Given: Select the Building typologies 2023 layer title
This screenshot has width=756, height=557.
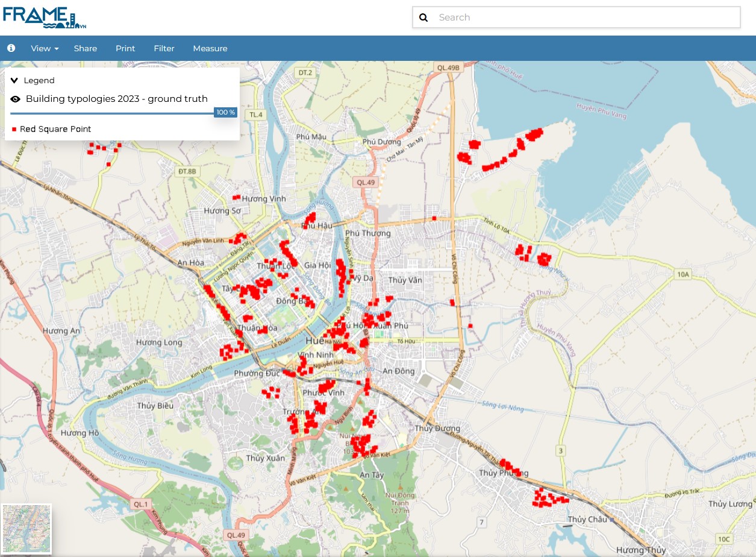Looking at the screenshot, I should tap(116, 99).
